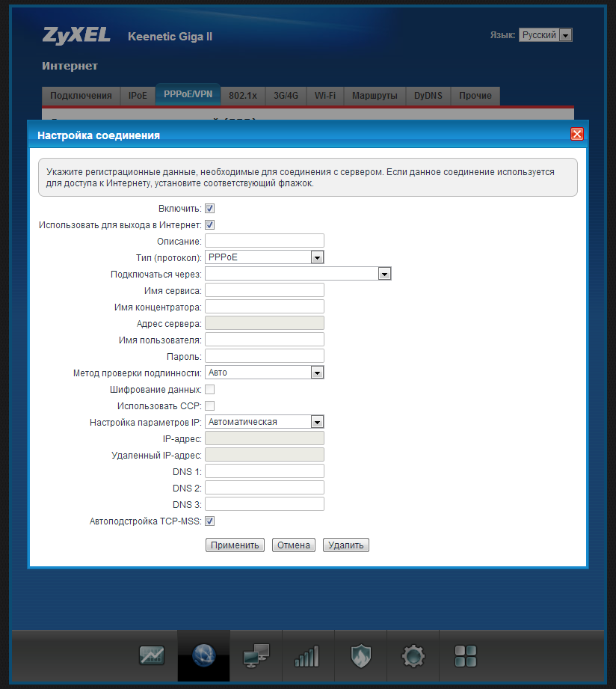Switch to the IPoE tab
The image size is (616, 689).
pyautogui.click(x=138, y=96)
